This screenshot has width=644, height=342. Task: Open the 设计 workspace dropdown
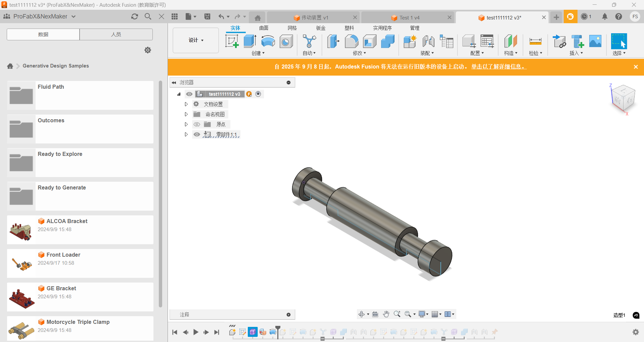pos(196,40)
